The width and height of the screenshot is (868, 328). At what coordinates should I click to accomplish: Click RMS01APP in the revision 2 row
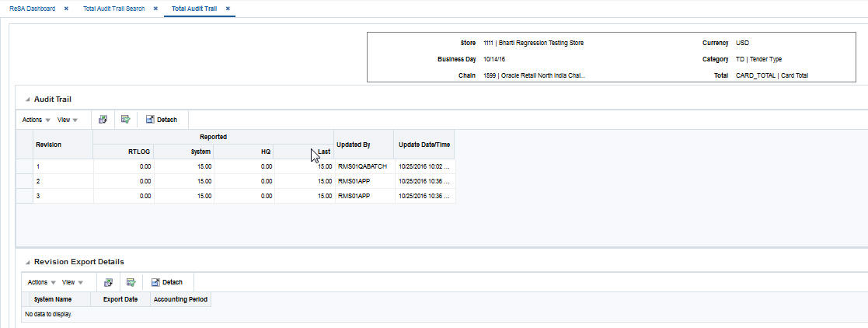click(354, 181)
